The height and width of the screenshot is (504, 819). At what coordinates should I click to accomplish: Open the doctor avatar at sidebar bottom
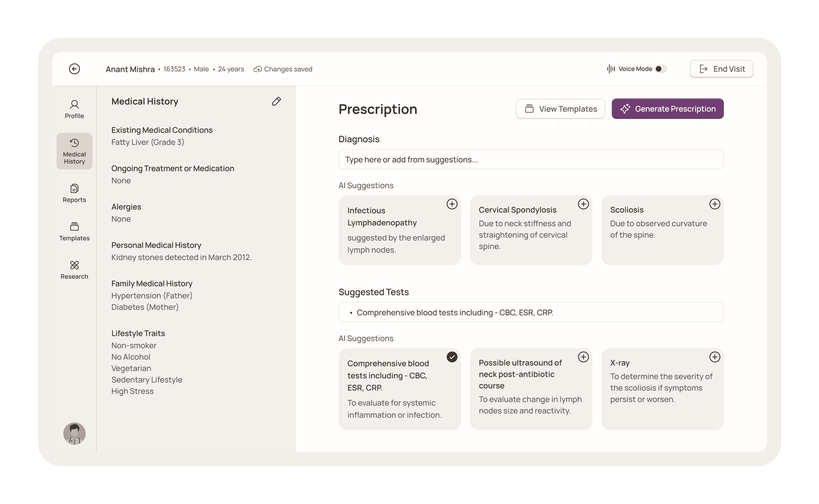(74, 434)
